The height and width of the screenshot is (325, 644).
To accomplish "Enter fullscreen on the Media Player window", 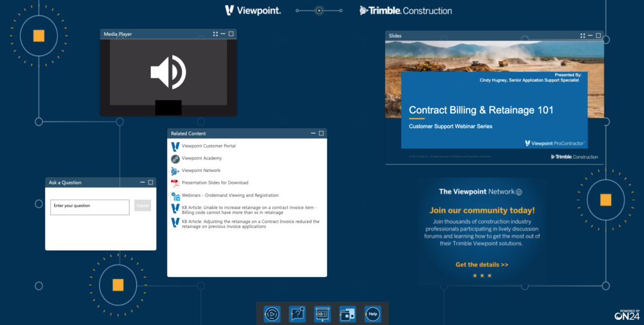I will click(215, 34).
